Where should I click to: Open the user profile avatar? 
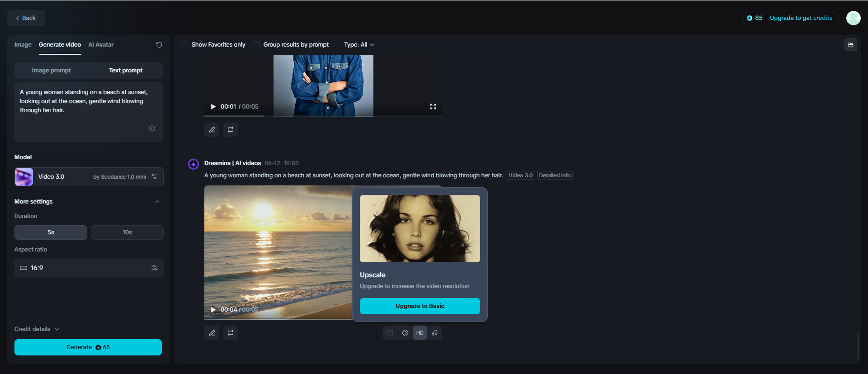click(853, 18)
